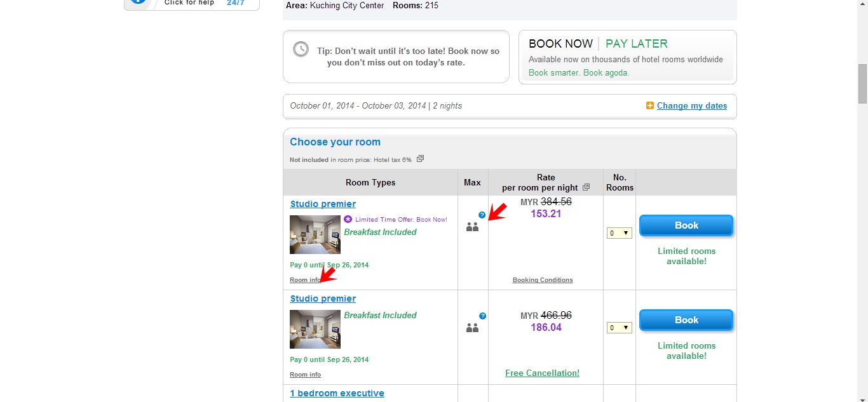Click the orange plus icon next to Change my dates
This screenshot has height=402, width=868.
pos(650,106)
